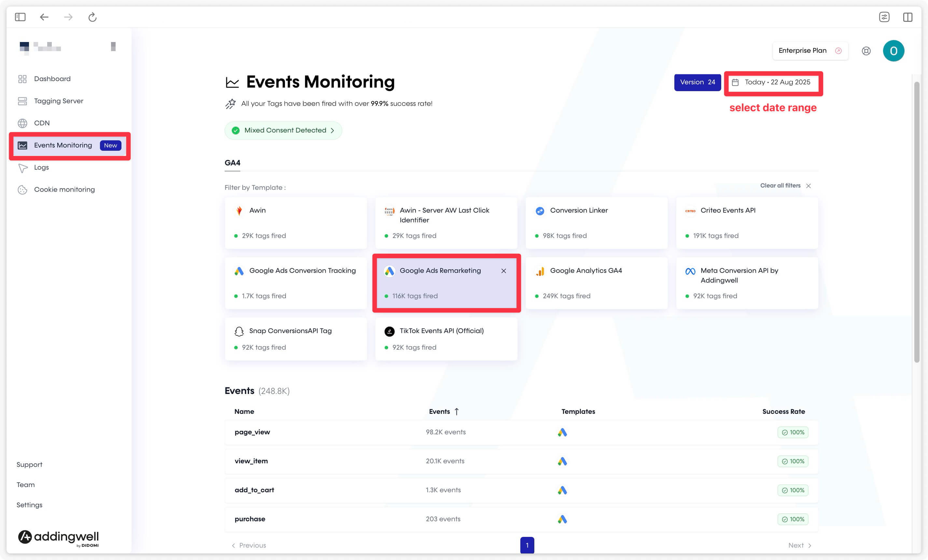
Task: Go back with the left arrow
Action: tap(44, 17)
